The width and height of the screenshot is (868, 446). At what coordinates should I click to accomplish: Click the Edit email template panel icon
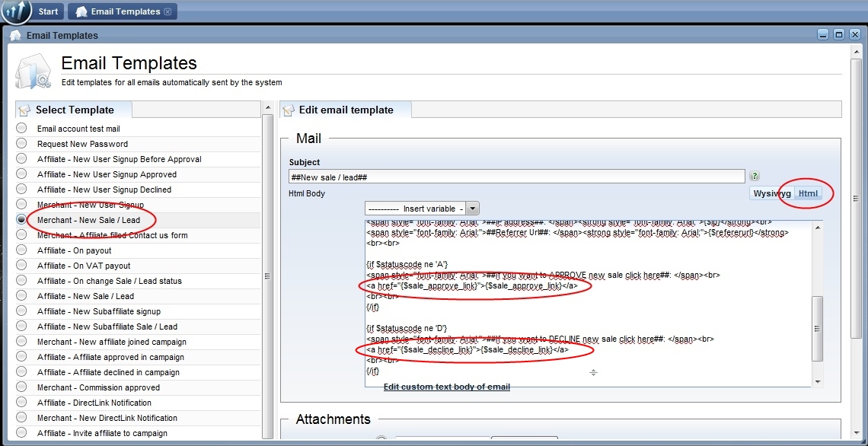[x=289, y=110]
